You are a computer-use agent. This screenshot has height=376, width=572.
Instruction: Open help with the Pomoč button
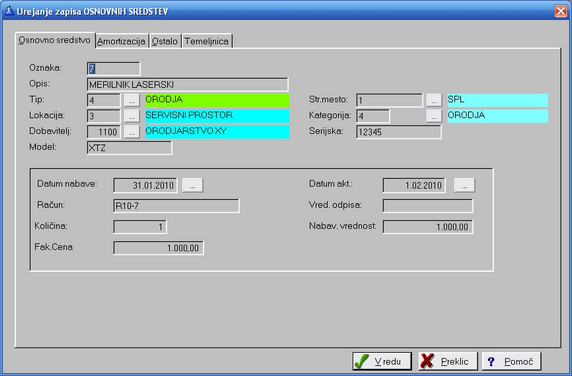tap(511, 361)
